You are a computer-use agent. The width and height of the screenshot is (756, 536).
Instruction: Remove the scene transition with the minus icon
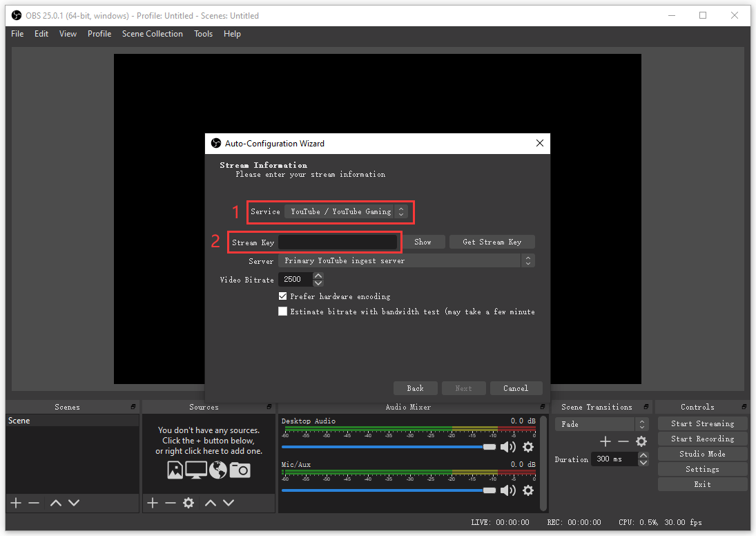pyautogui.click(x=623, y=441)
